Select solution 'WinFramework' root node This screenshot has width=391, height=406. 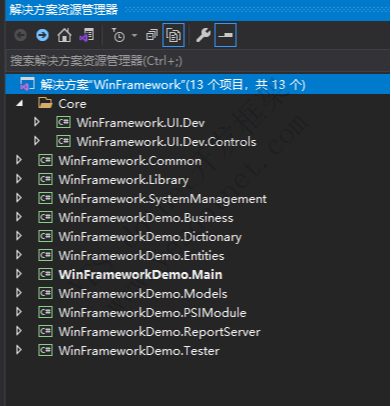tap(198, 84)
